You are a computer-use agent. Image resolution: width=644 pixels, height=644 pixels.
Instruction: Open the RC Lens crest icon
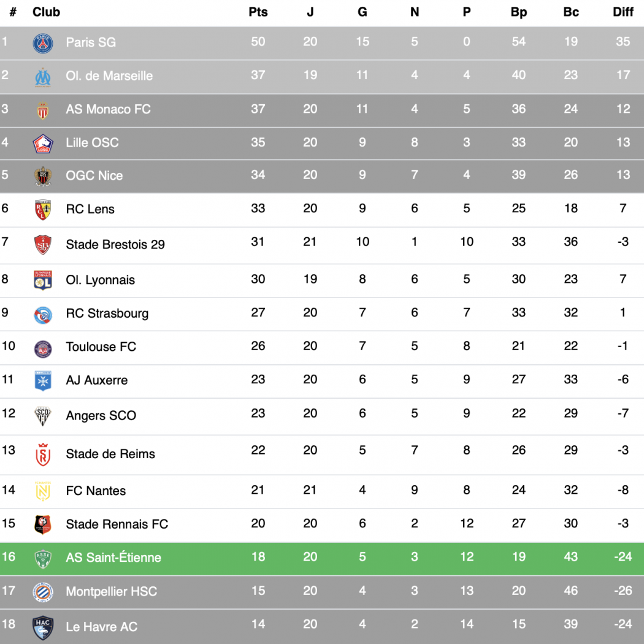pos(43,210)
